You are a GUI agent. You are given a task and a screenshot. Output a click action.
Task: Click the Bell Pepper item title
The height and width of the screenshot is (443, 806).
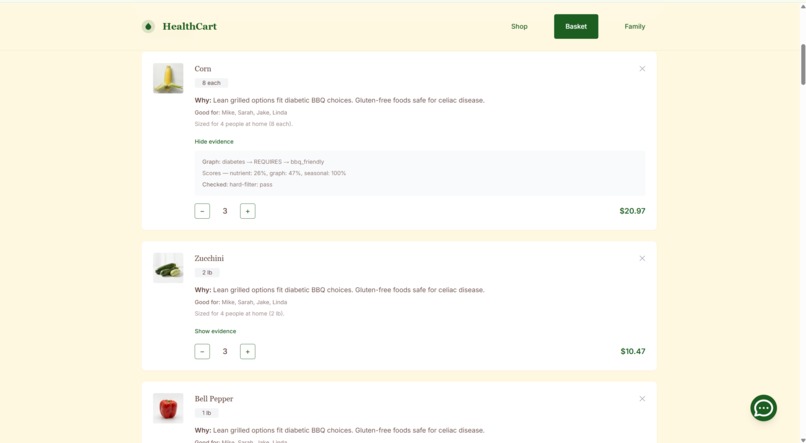coord(214,399)
